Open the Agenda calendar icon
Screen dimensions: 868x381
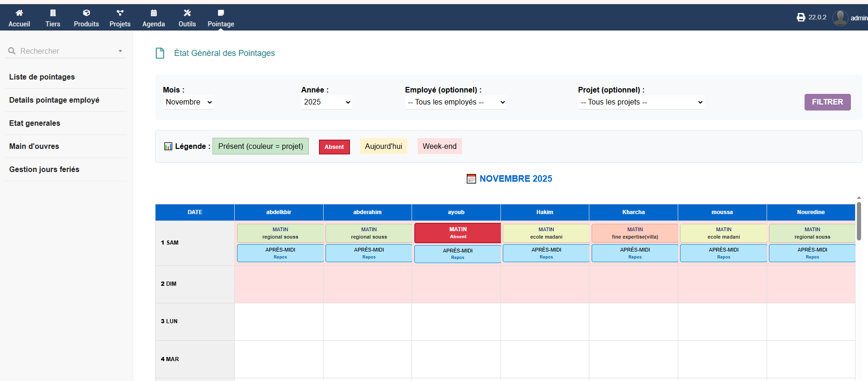(154, 13)
